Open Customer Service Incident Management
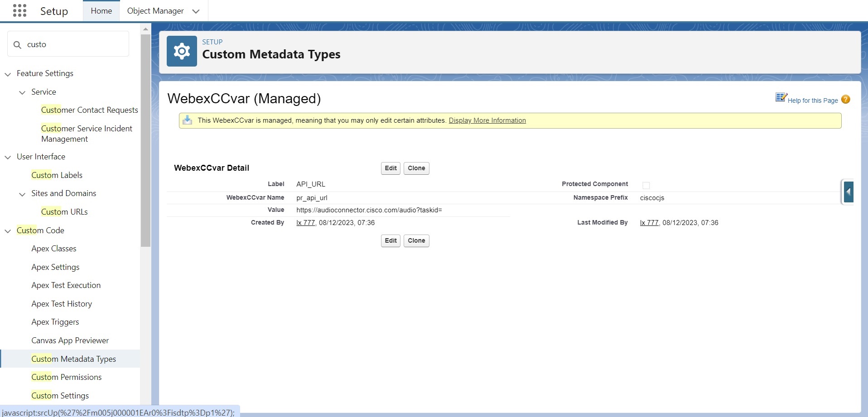Image resolution: width=868 pixels, height=417 pixels. [87, 134]
